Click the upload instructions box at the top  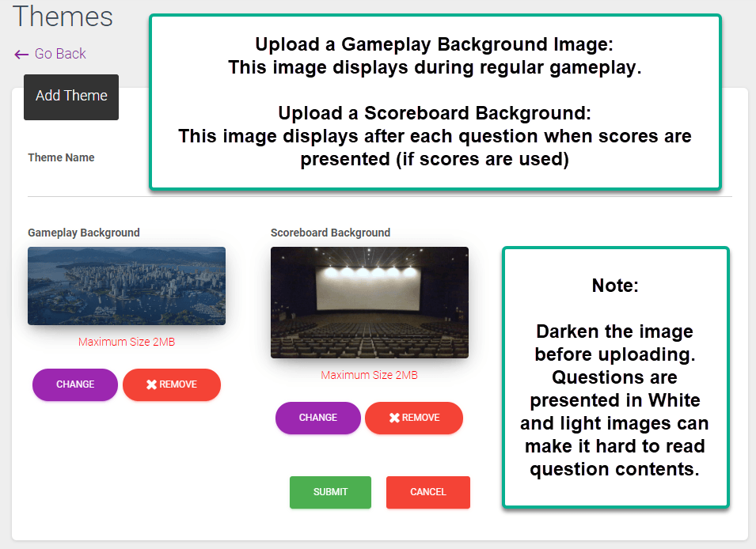click(x=434, y=101)
